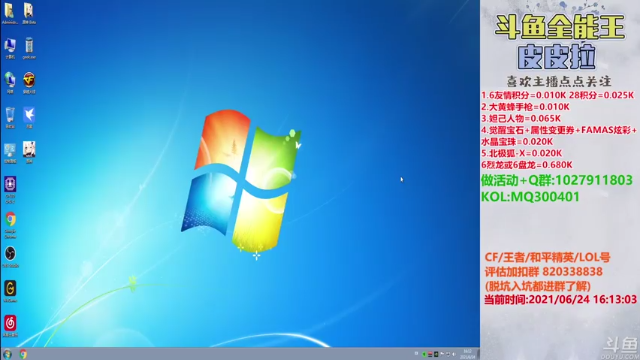This screenshot has height=360, width=640.
Task: Launch the WeGame desktop icon
Action: click(10, 291)
